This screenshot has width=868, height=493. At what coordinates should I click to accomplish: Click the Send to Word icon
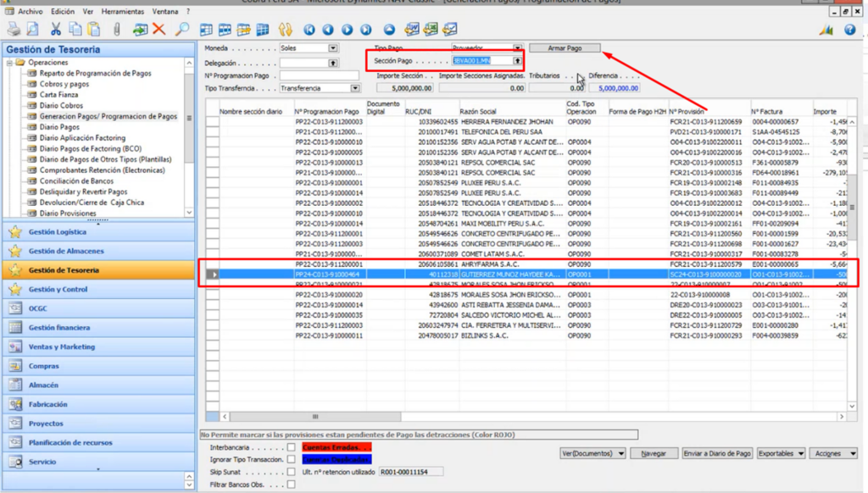(x=412, y=30)
